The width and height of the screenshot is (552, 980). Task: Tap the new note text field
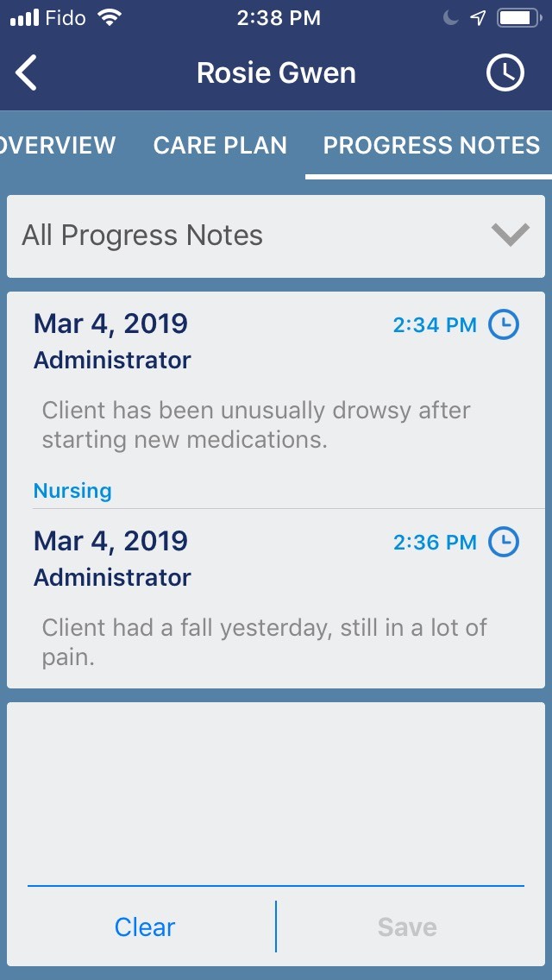[276, 789]
